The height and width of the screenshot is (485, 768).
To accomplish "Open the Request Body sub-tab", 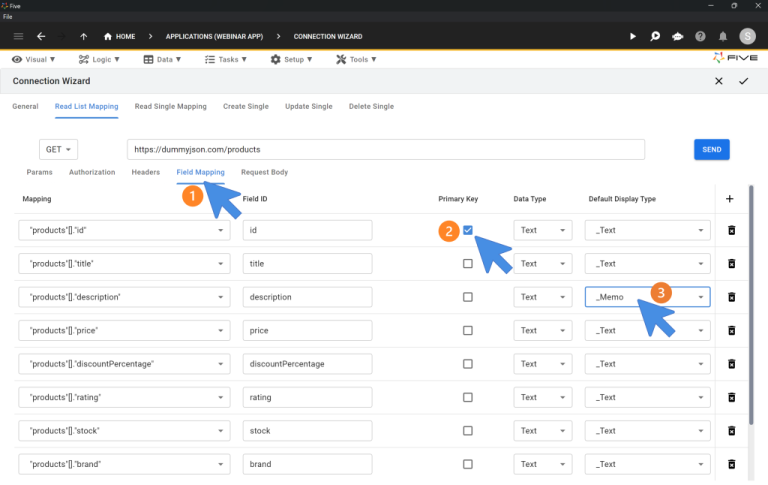I will pos(264,172).
